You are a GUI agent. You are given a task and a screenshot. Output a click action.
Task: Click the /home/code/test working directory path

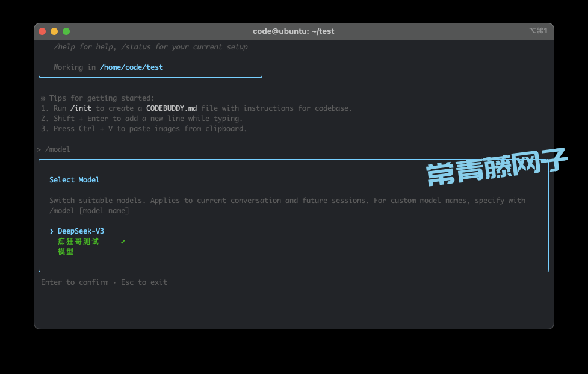(x=131, y=67)
